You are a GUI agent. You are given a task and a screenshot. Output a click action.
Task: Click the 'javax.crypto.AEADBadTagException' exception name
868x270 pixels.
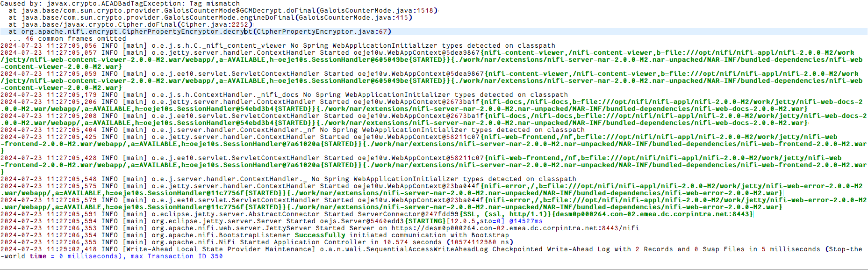click(113, 3)
